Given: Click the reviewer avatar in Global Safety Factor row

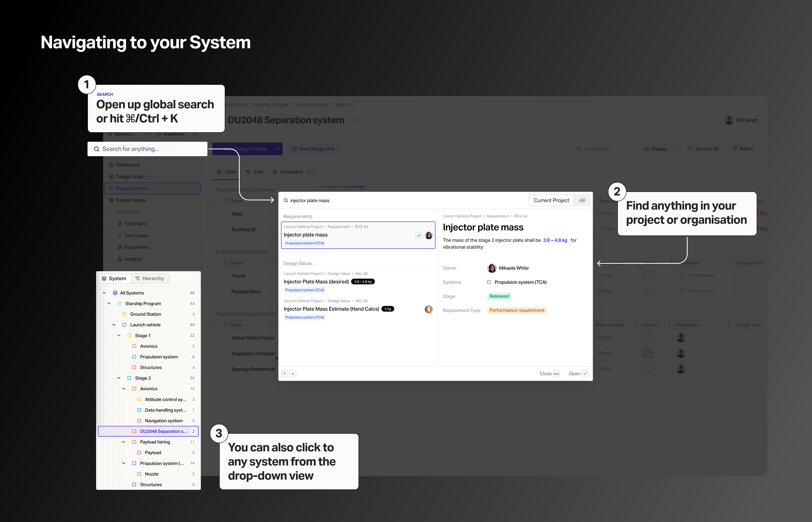Looking at the screenshot, I should pos(681,337).
